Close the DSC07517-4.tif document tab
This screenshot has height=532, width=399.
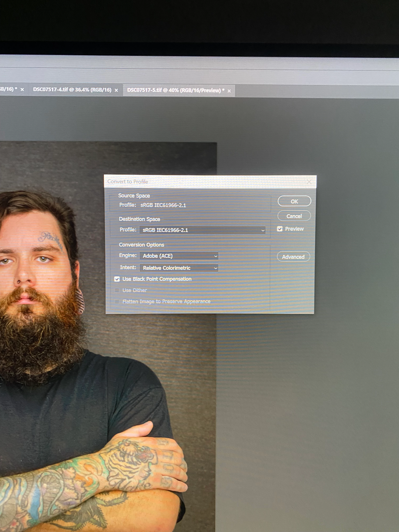coord(116,90)
